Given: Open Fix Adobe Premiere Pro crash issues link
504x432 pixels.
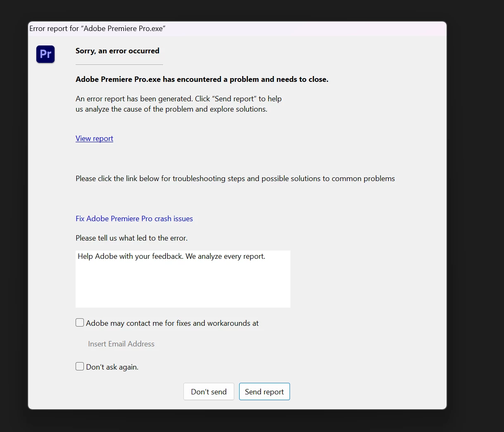Looking at the screenshot, I should pos(134,219).
